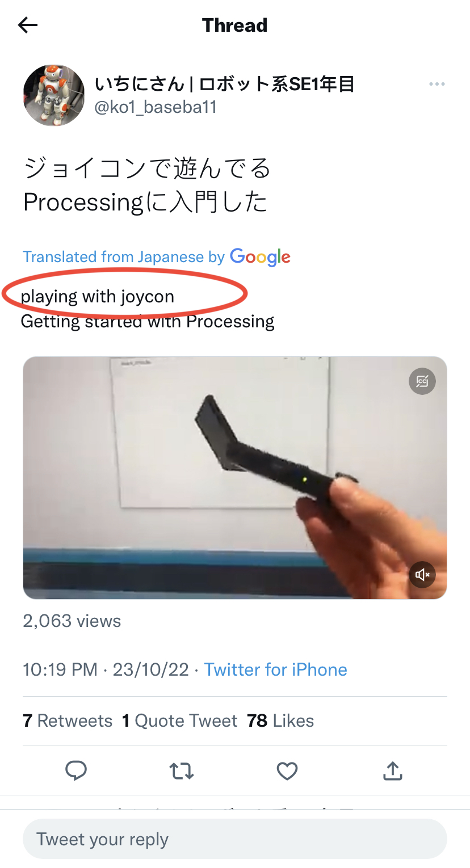View the 7 Retweets list

click(68, 720)
